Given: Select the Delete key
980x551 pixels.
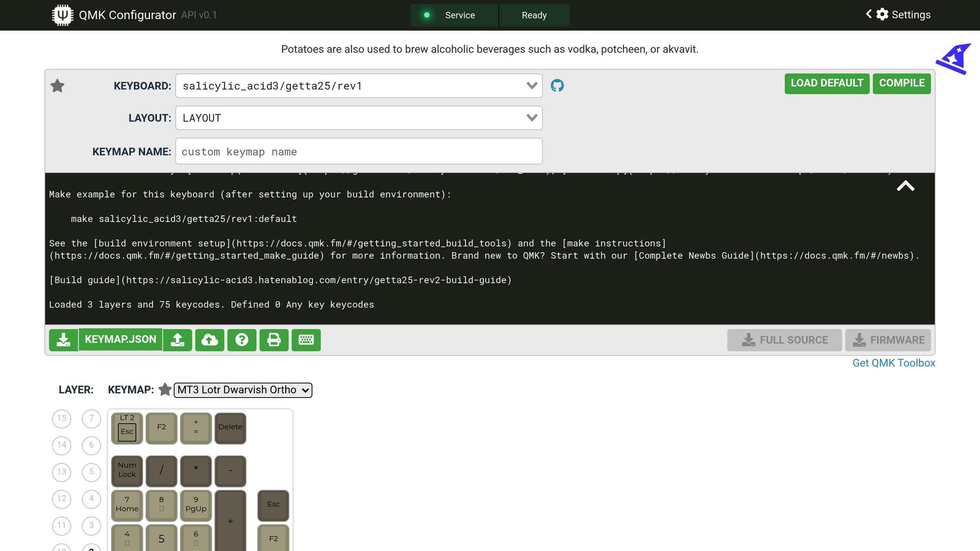Looking at the screenshot, I should coord(230,428).
